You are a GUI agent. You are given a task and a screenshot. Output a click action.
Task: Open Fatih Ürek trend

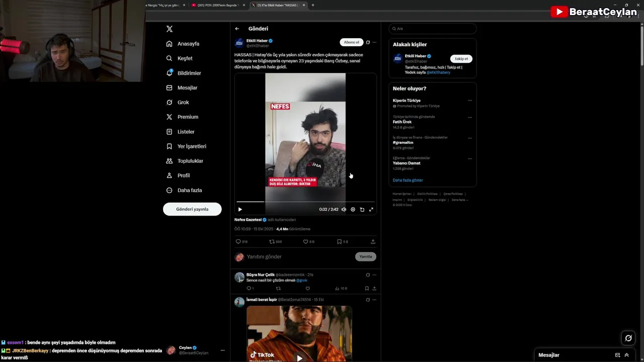pos(402,122)
